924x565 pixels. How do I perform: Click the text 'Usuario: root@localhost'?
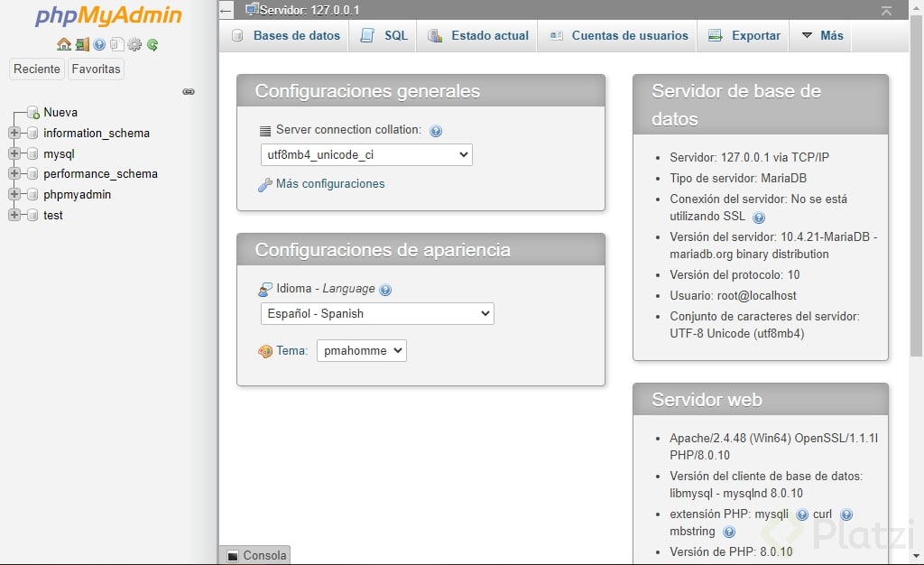(733, 295)
